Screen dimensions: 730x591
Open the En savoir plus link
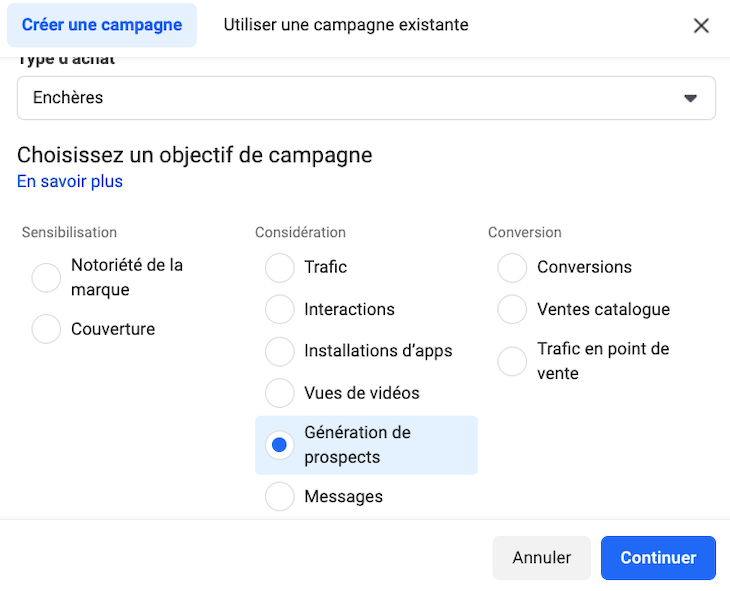pos(70,181)
